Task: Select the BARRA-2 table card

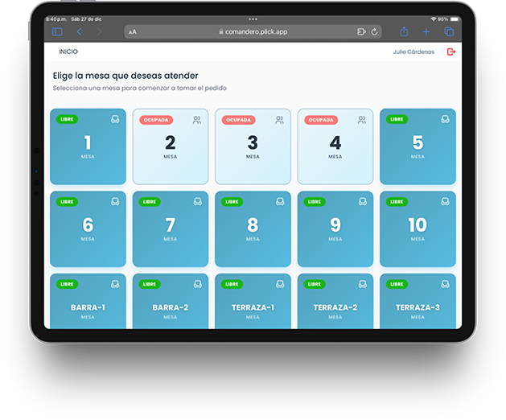Action: (171, 301)
